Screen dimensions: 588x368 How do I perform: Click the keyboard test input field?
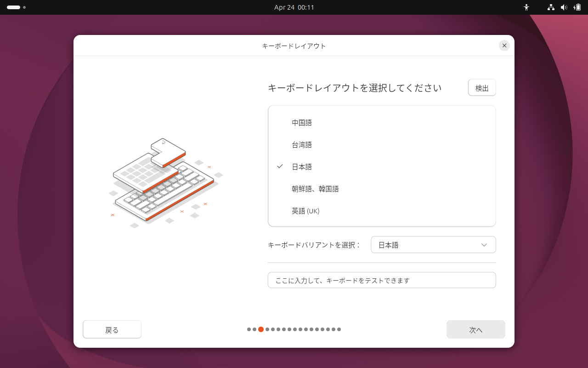pyautogui.click(x=382, y=280)
